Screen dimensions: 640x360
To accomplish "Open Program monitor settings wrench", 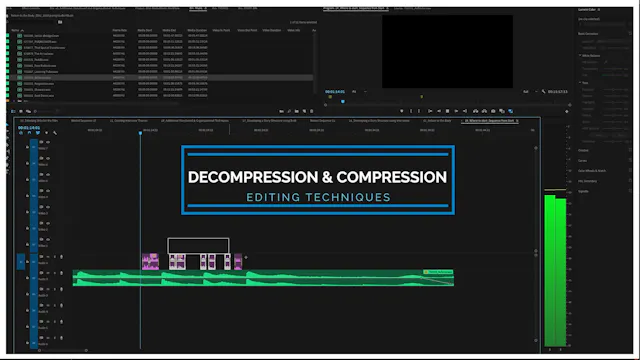I will point(544,91).
